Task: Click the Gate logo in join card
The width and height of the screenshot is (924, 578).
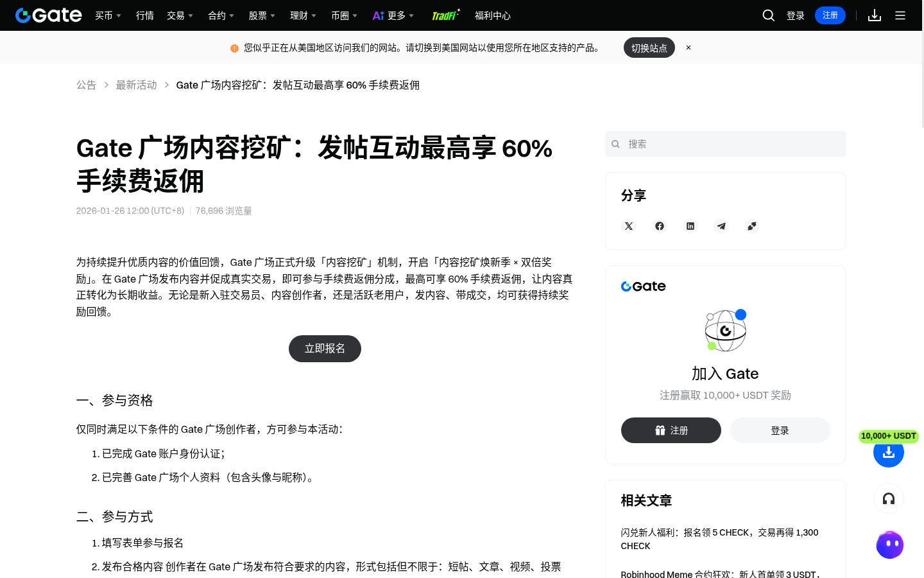Action: [x=643, y=286]
